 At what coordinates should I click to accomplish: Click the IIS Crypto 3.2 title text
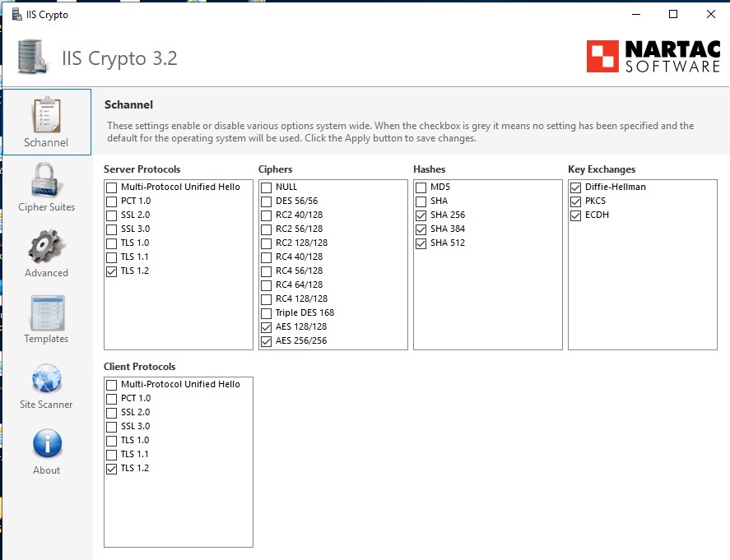[119, 58]
